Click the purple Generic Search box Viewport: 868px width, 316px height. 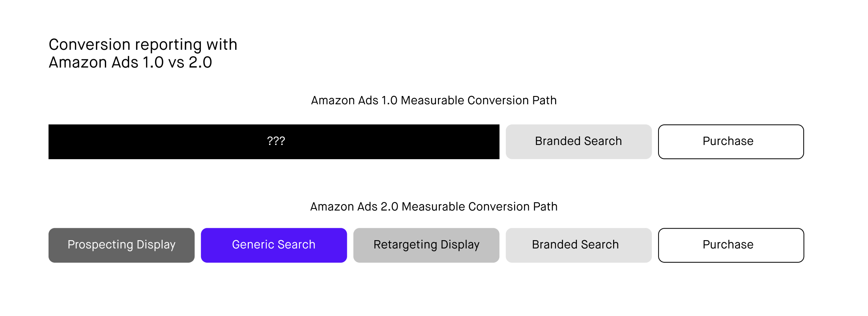(x=274, y=245)
